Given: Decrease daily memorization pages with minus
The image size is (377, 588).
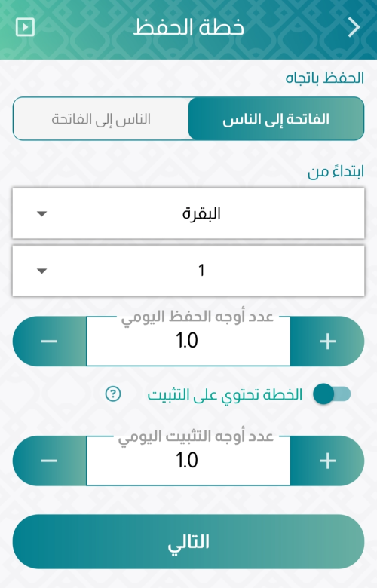Looking at the screenshot, I should pyautogui.click(x=49, y=341).
